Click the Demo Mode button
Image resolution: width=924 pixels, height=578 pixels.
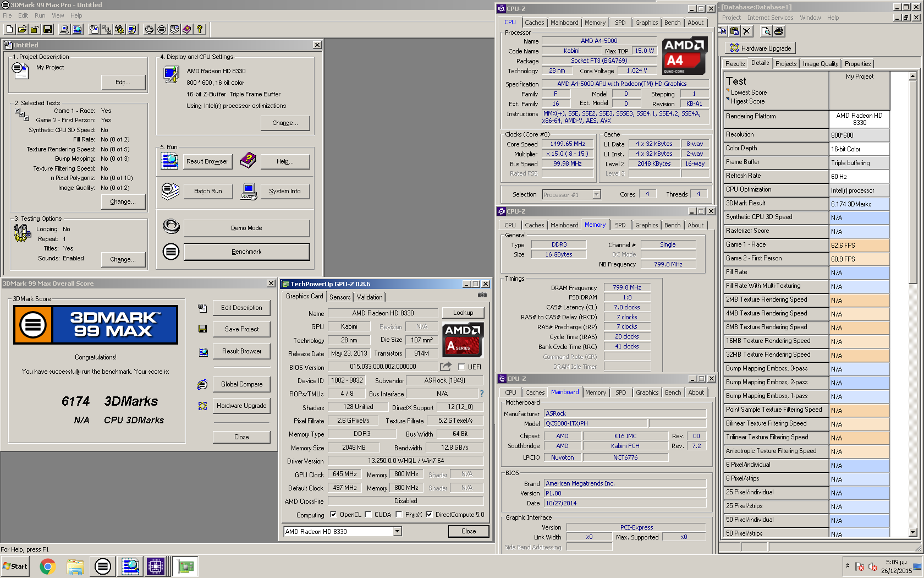246,228
